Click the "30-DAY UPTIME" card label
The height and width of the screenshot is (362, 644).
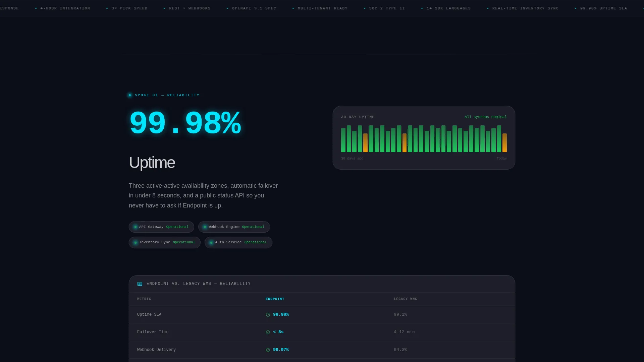pyautogui.click(x=358, y=117)
